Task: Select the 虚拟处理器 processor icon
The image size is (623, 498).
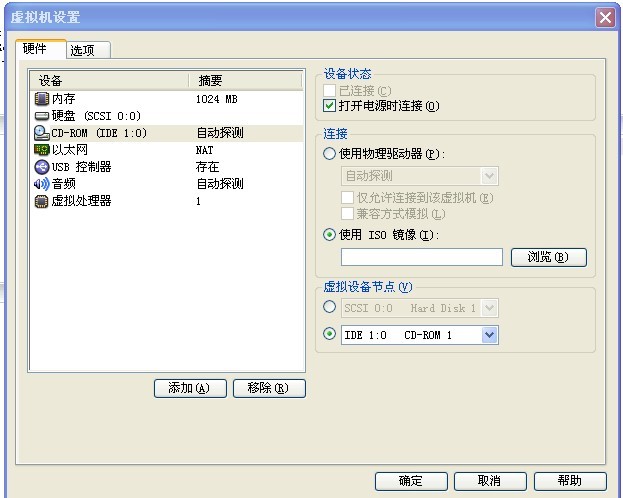Action: pos(41,200)
